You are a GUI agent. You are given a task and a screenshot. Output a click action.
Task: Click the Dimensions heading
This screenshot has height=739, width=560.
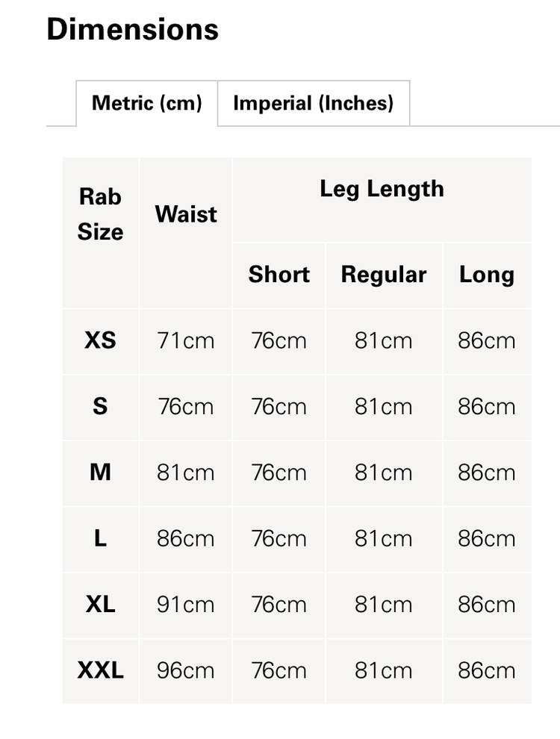pyautogui.click(x=132, y=30)
